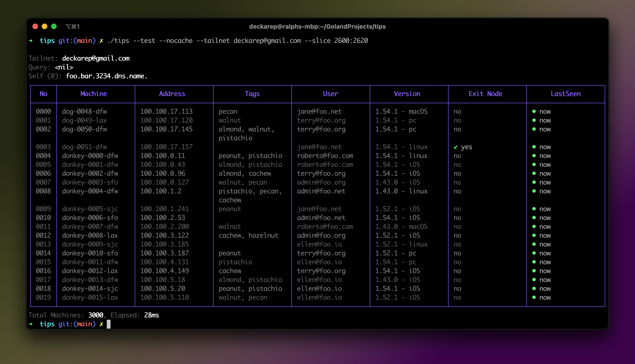Click the jane@foo.net user in first row
Screen dimensions: 635x364
[x=319, y=111]
